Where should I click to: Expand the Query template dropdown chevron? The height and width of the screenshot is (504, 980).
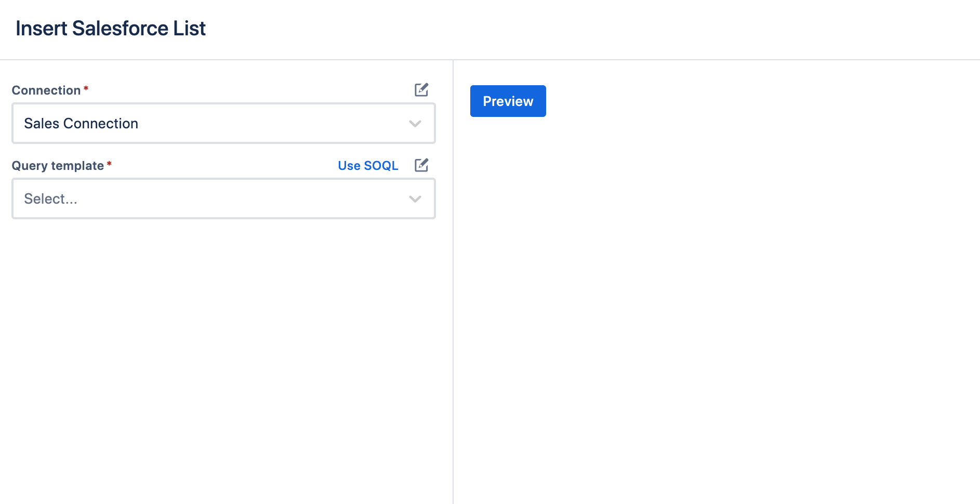point(415,199)
